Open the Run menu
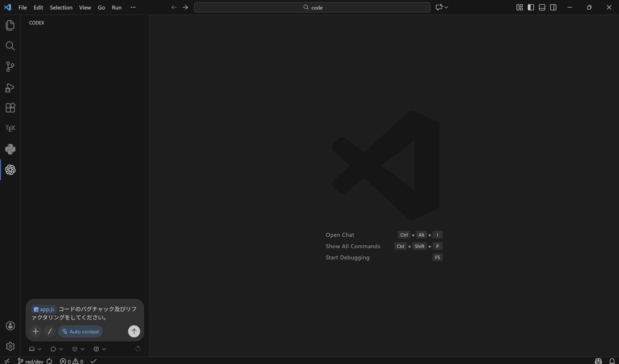619x364 pixels. tap(116, 8)
